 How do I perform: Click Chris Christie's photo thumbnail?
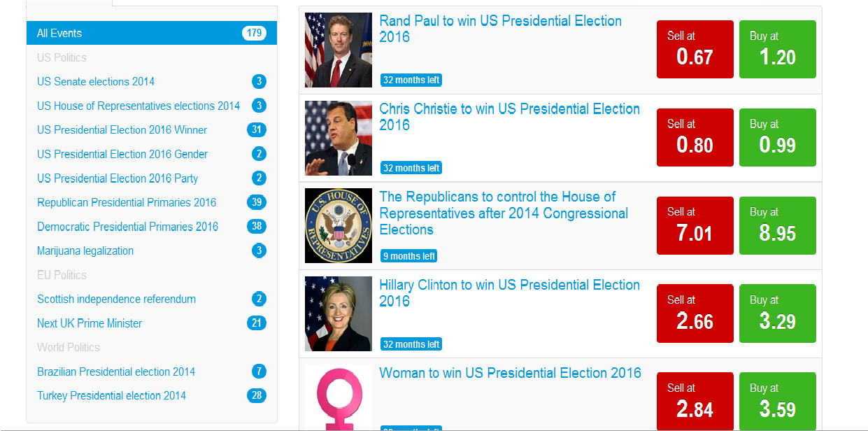[339, 139]
